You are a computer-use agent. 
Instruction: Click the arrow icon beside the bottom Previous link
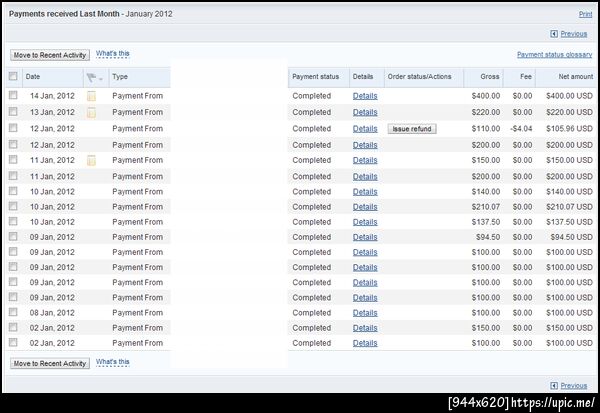554,385
